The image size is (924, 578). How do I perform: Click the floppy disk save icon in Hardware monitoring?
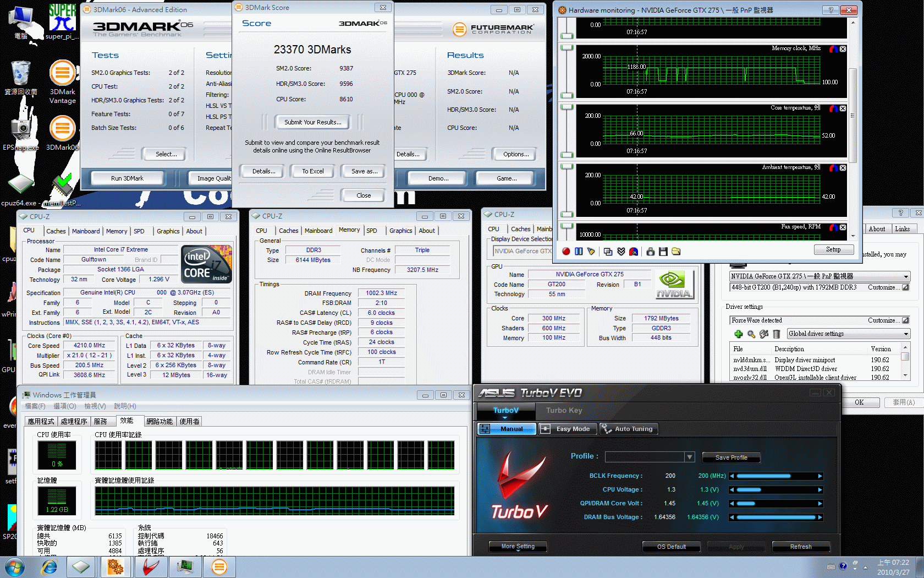point(663,252)
